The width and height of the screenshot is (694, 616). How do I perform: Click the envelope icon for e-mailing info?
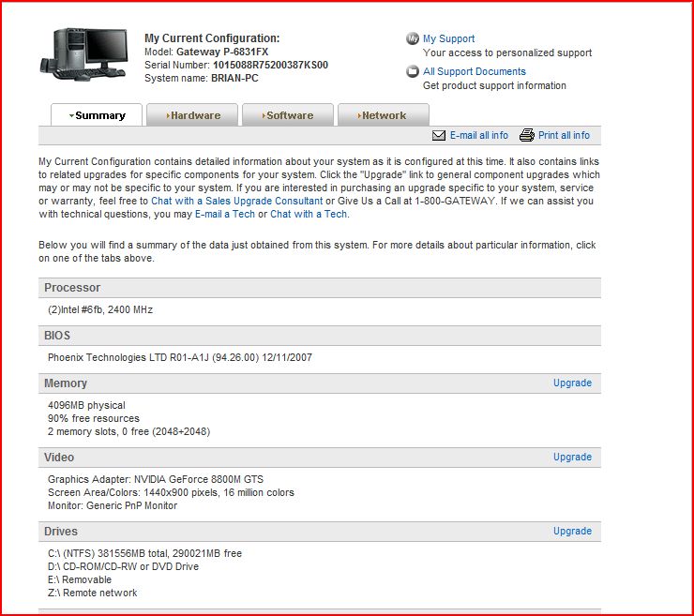[439, 135]
